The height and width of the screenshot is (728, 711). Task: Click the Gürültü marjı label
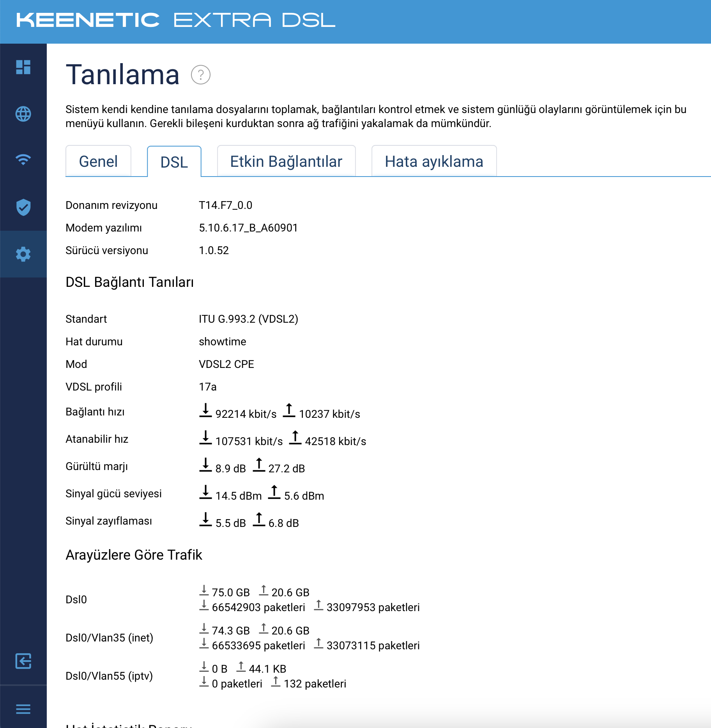[97, 466]
